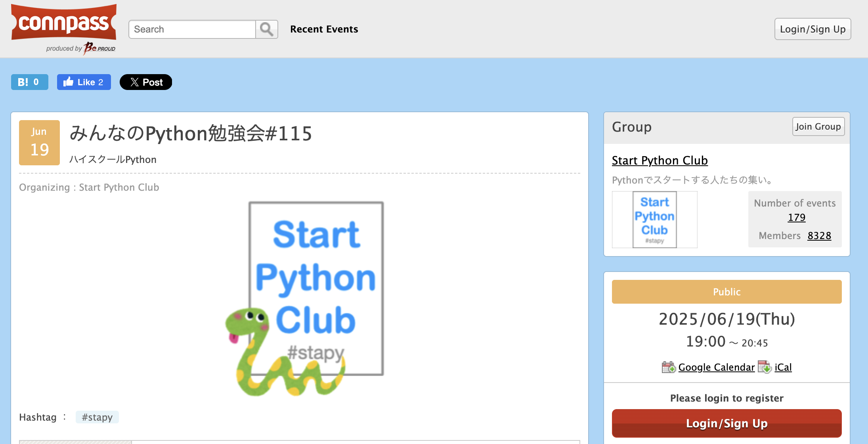Click the large Start Python Club image
Viewport: 868px width, 444px height.
304,299
